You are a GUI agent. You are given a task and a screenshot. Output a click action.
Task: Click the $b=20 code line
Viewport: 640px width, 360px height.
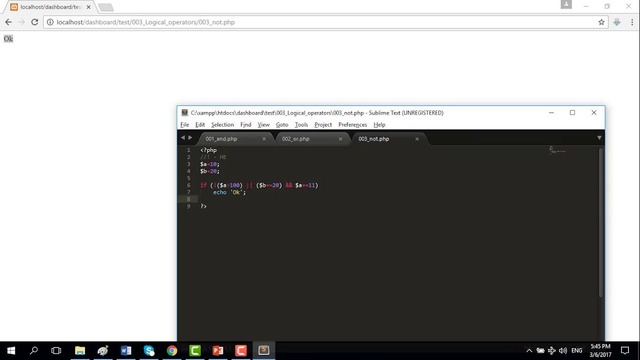[x=210, y=171]
